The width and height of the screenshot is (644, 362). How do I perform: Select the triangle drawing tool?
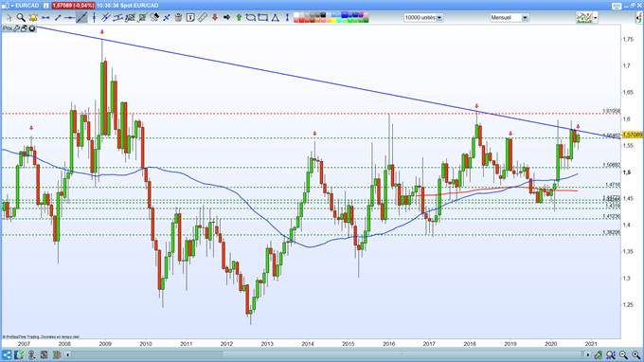coord(275,18)
